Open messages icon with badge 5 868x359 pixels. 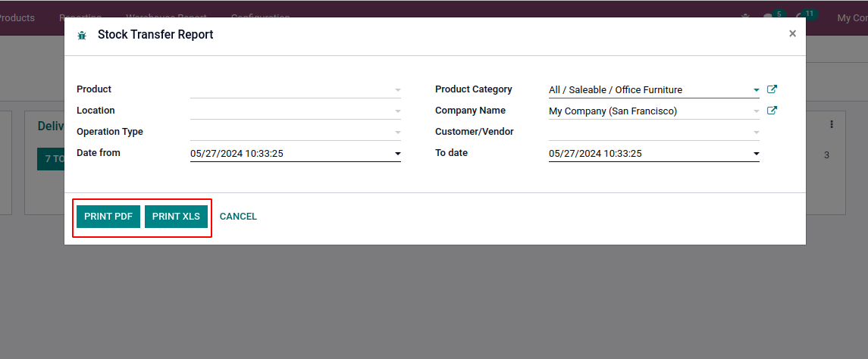tap(768, 17)
